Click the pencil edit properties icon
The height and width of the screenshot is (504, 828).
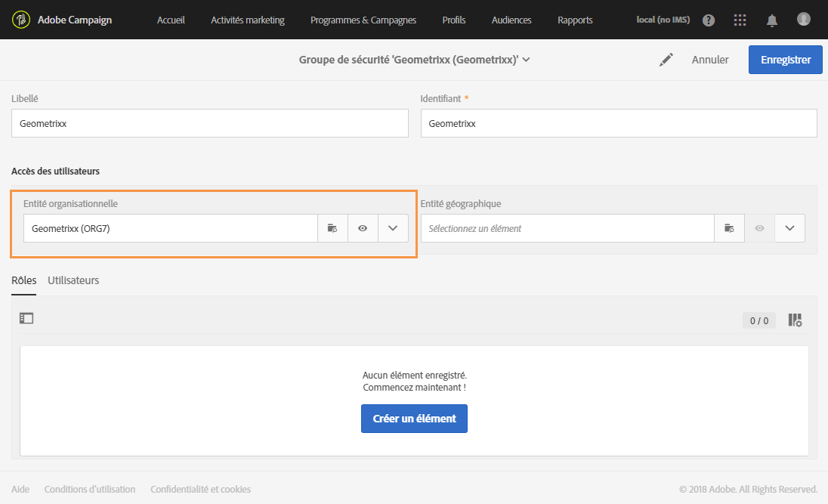[666, 60]
